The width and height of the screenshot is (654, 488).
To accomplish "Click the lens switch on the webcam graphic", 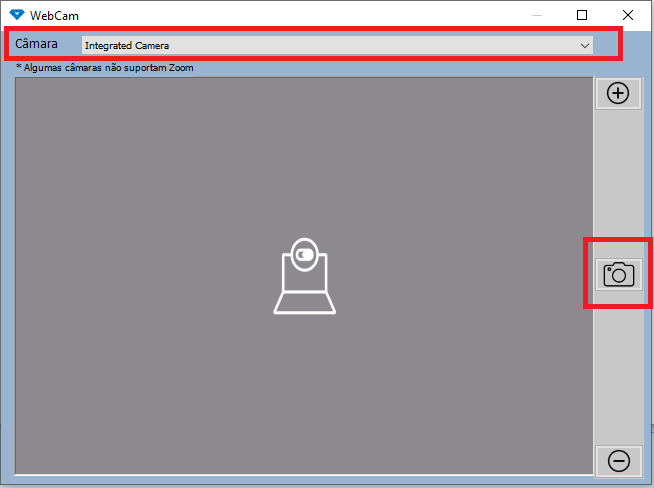I will [306, 255].
